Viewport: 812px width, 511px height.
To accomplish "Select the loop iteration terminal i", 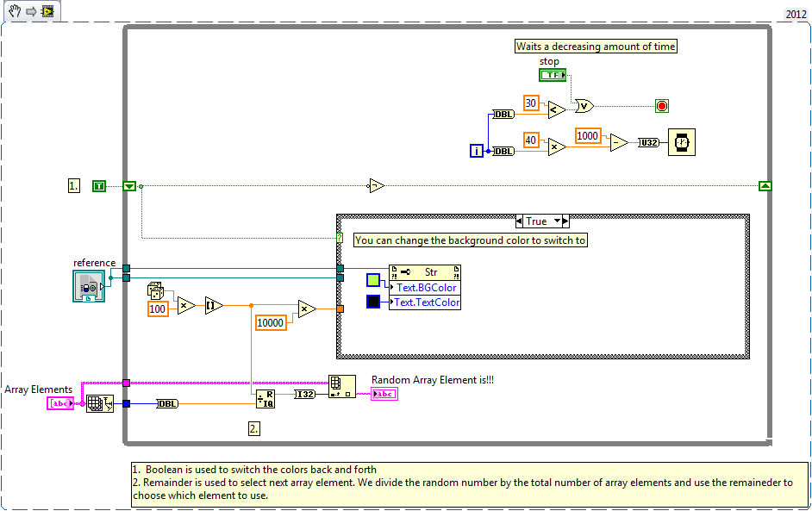I will click(477, 151).
